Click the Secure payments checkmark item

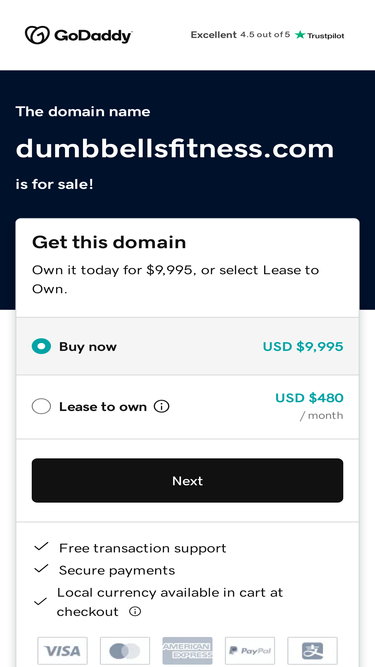pyautogui.click(x=105, y=570)
